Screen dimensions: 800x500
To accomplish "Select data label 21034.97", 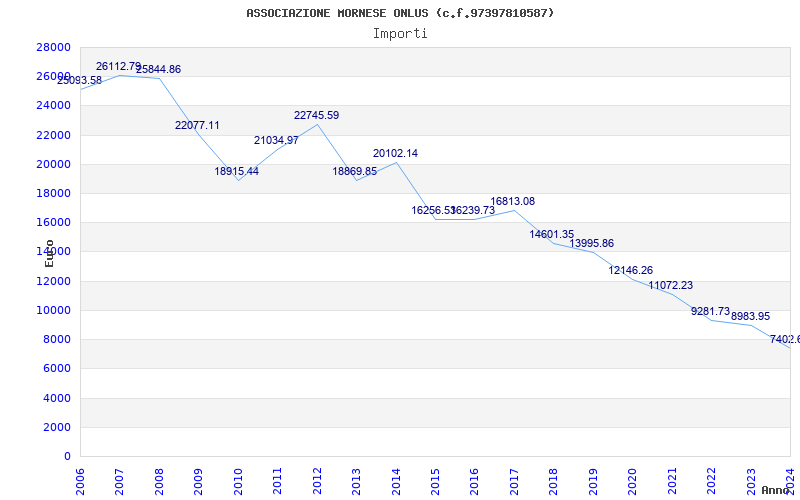I will point(277,140).
